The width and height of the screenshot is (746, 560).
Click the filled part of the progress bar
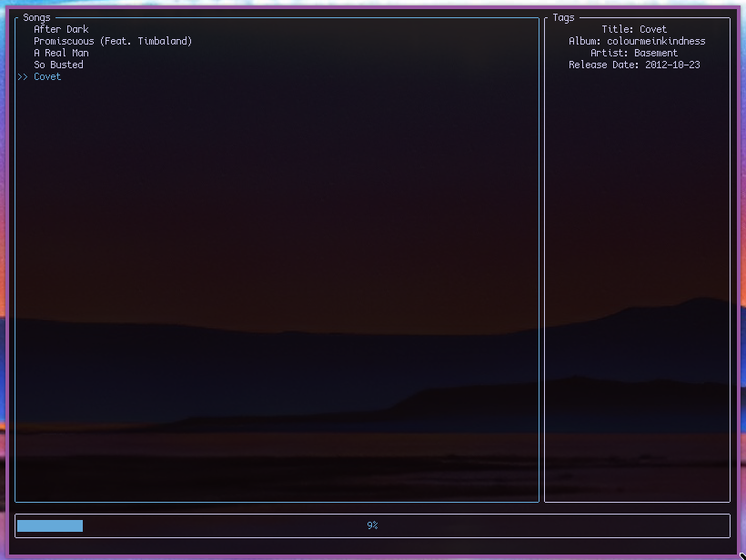click(x=50, y=525)
